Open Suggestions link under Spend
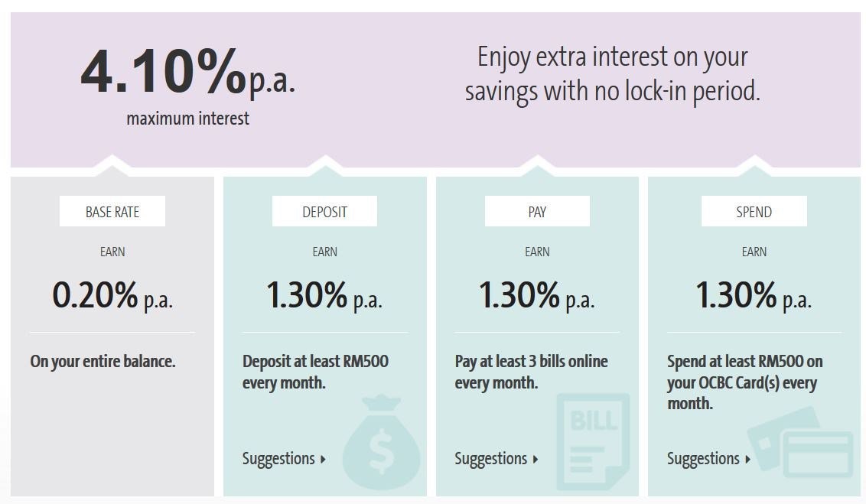 pos(703,459)
